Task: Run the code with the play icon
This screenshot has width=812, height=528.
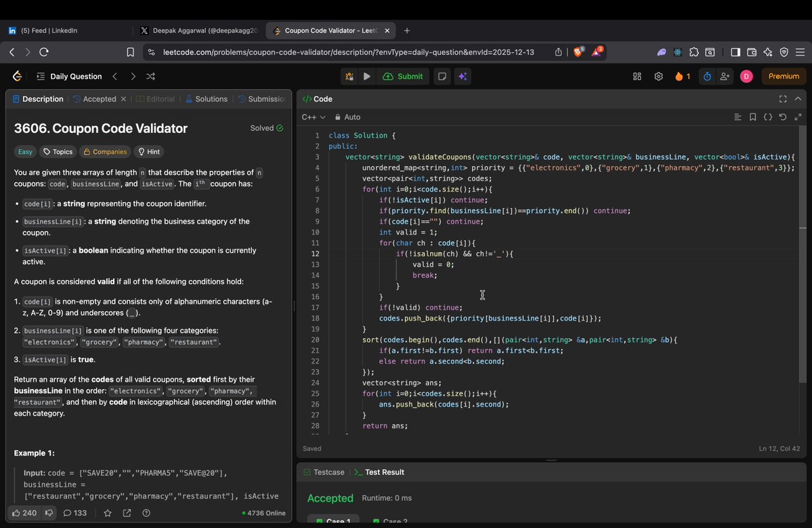Action: point(366,77)
